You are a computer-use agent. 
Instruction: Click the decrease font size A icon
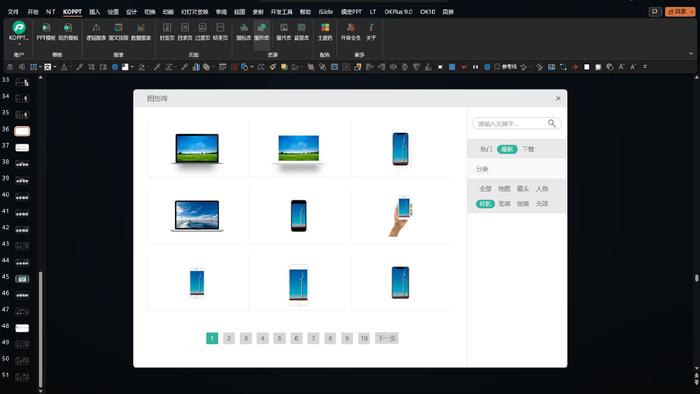click(x=633, y=67)
